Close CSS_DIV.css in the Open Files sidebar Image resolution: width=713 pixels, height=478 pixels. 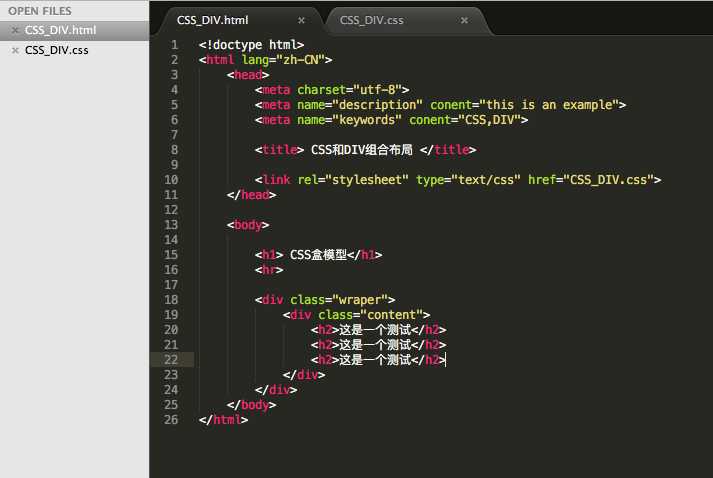15,50
